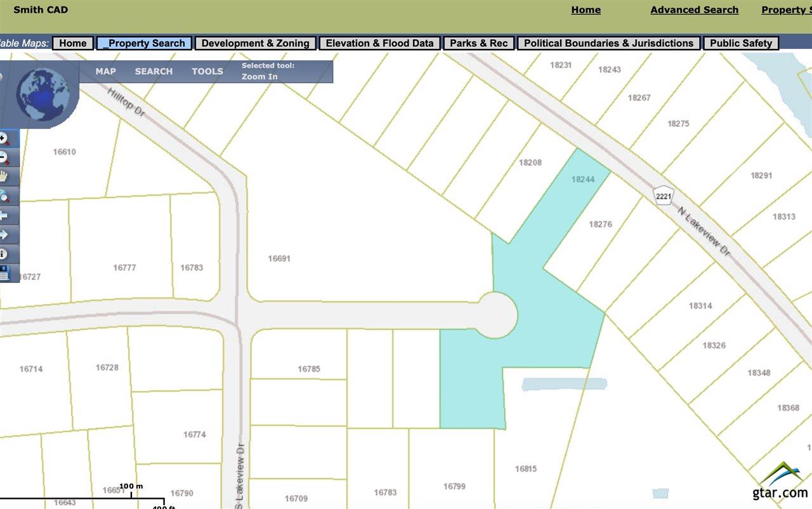
Task: Select the Zoom In magnifier tool
Action: [4, 138]
